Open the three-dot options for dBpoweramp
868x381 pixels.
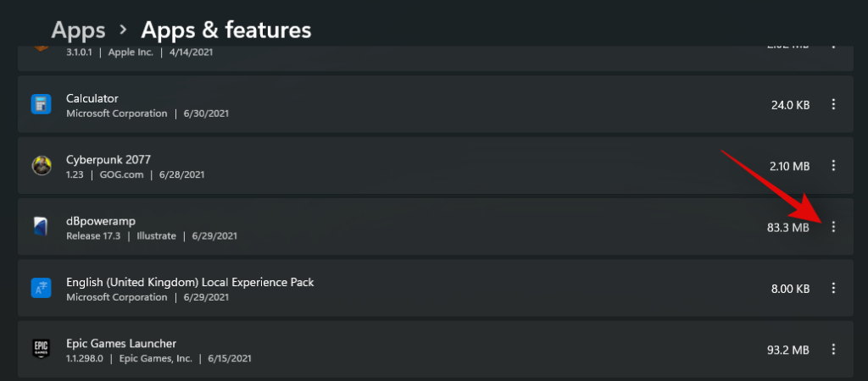tap(833, 227)
